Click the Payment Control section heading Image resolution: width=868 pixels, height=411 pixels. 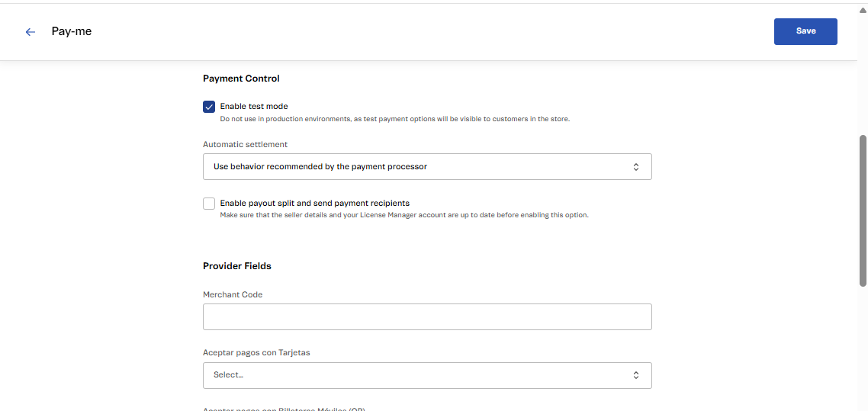click(x=241, y=79)
